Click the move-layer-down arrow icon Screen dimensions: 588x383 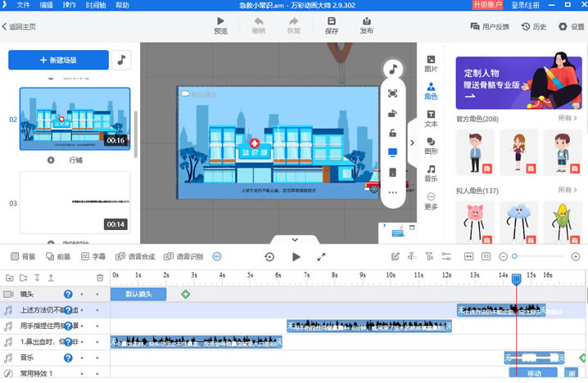37,277
